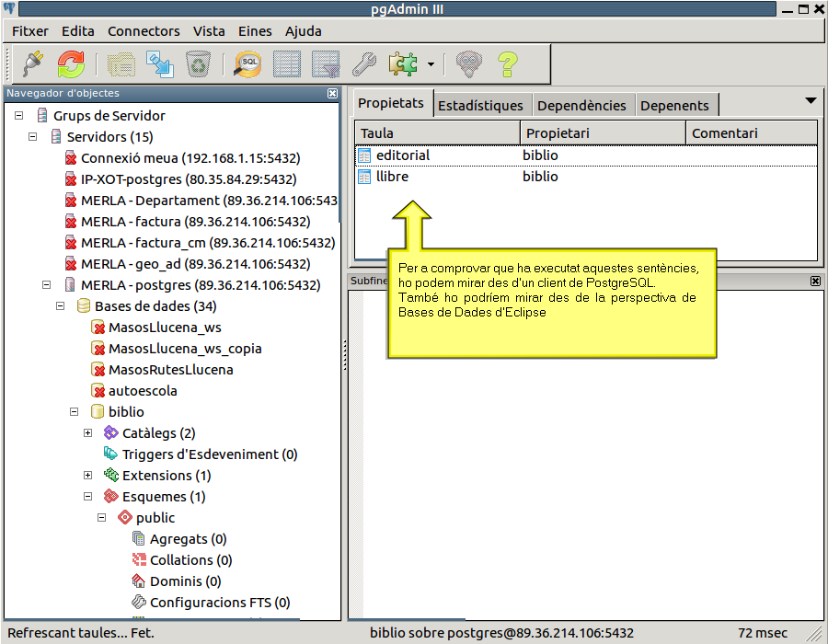Collapse the biblio database node
Screen dimensions: 828x644
[x=74, y=411]
